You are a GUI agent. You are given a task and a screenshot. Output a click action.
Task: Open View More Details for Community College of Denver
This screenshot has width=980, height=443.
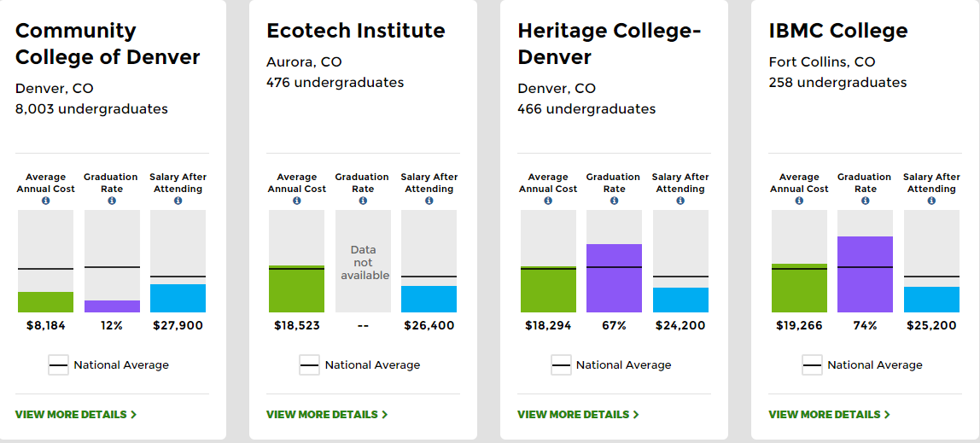pyautogui.click(x=76, y=415)
